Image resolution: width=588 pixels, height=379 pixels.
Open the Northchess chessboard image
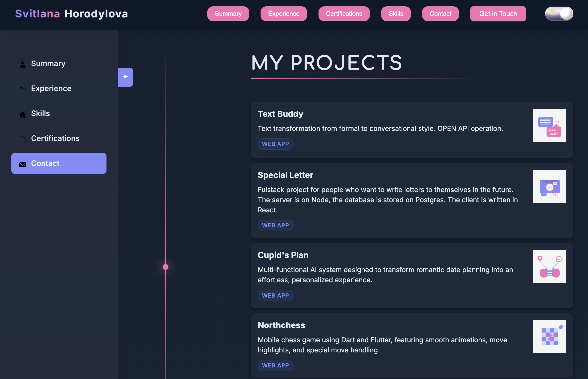[550, 336]
